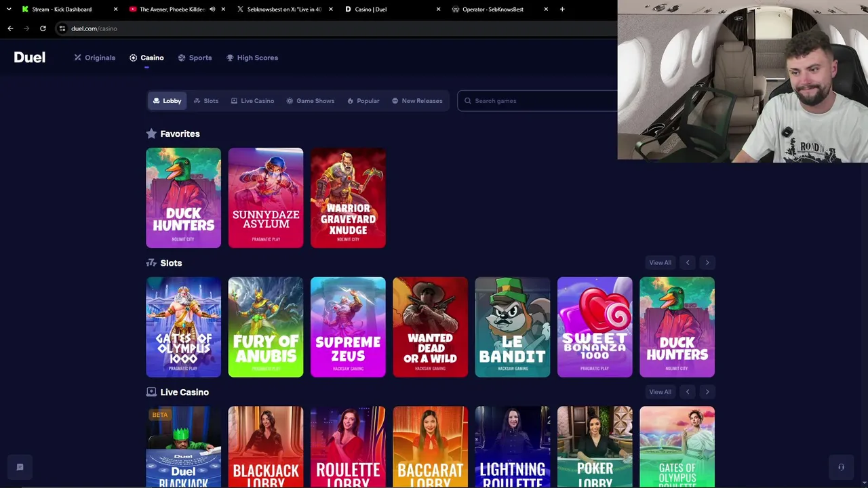Click the Favorites star icon heading
The height and width of the screenshot is (488, 868).
tap(151, 134)
